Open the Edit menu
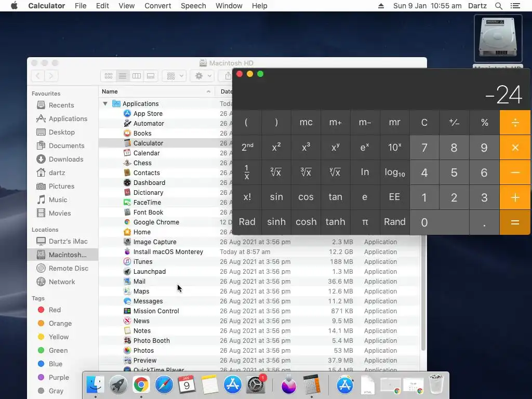 [x=102, y=6]
